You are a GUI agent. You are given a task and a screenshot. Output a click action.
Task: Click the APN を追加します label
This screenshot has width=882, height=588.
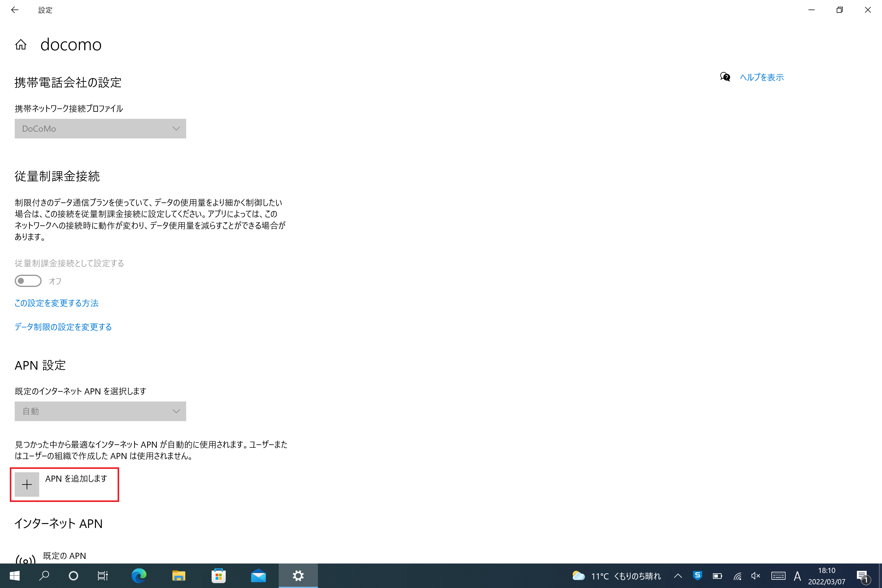[x=76, y=478]
